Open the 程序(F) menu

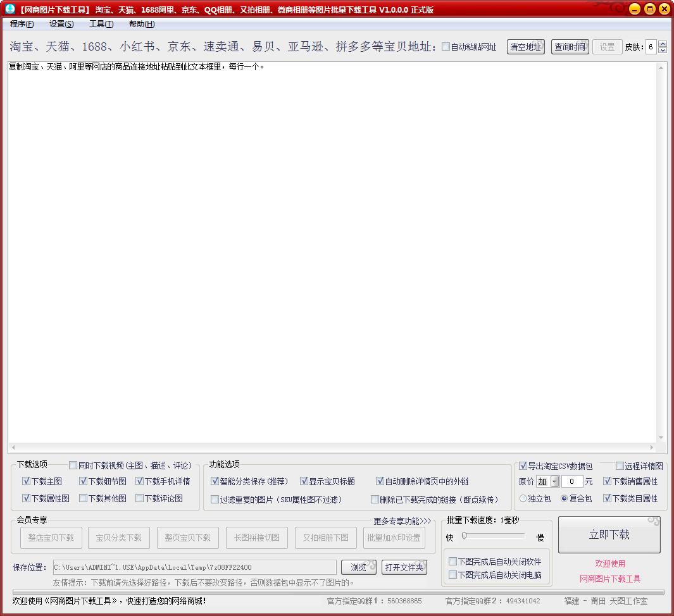(22, 24)
